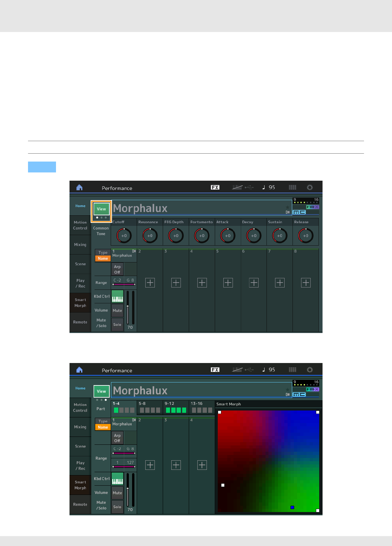
Task: Open the settings gear in the upper screen
Action: (310, 187)
